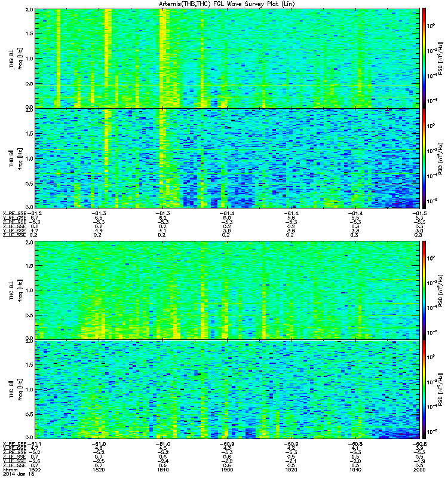Click the 2.0 tick atop THC B⊥ frequency axis

(x=29, y=243)
